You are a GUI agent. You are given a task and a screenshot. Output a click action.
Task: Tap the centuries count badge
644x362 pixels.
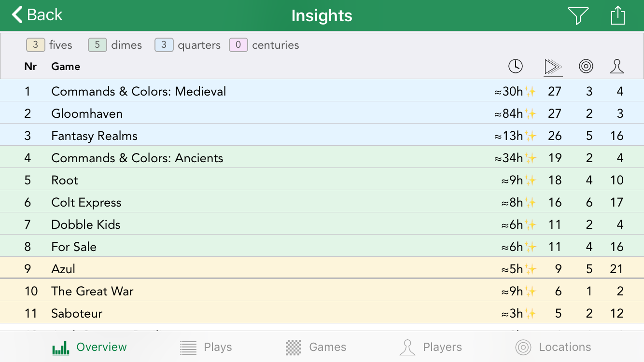click(238, 45)
